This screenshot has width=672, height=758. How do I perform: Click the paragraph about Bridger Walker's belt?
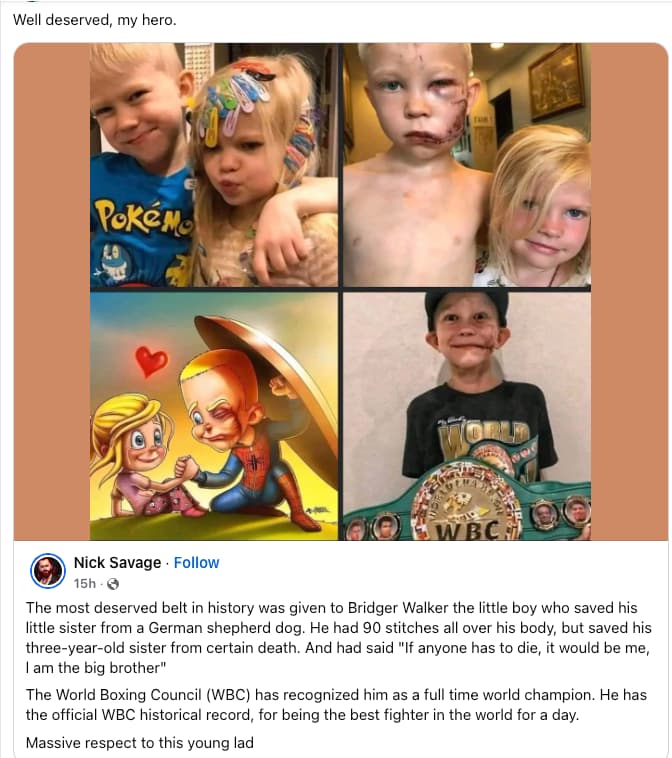338,638
